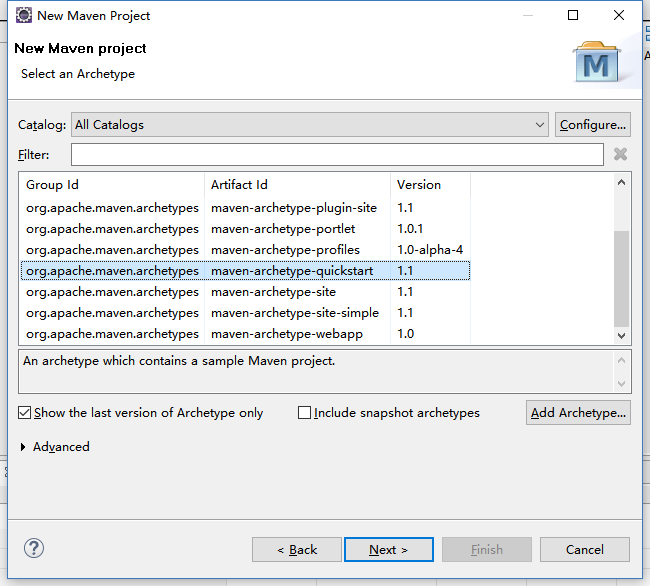Select maven-archetype-profiles row
The width and height of the screenshot is (650, 586).
click(245, 250)
